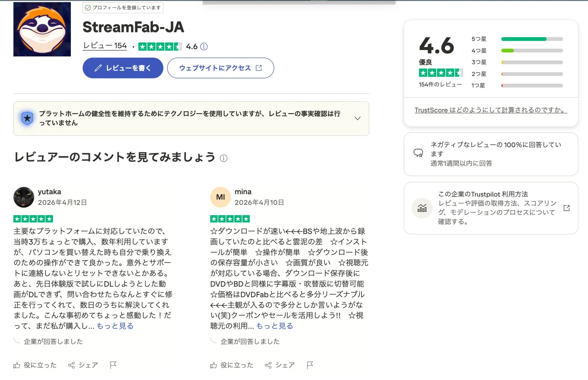Share mina's review via シェア

tap(280, 365)
